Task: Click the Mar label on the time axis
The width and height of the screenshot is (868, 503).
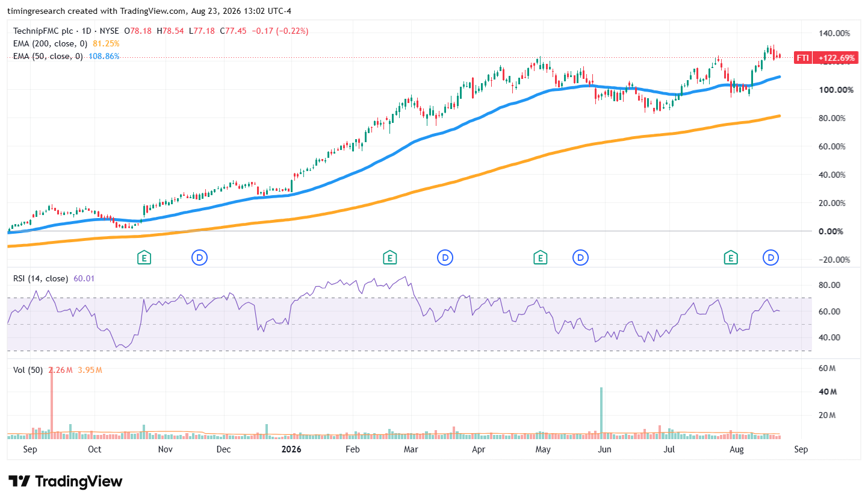Action: pos(411,449)
